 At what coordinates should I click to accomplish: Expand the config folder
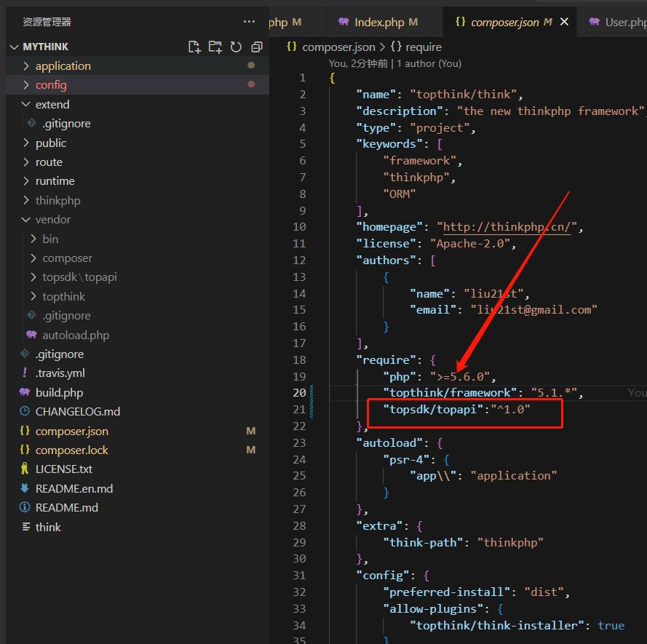[50, 84]
